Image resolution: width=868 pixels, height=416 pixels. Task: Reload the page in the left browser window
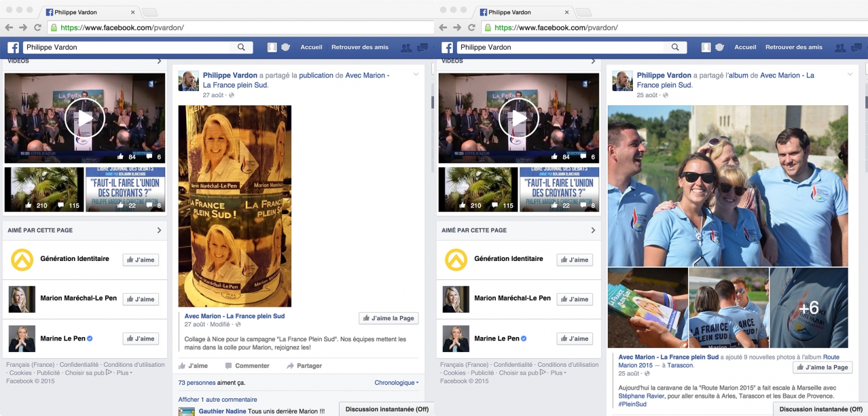pos(38,27)
